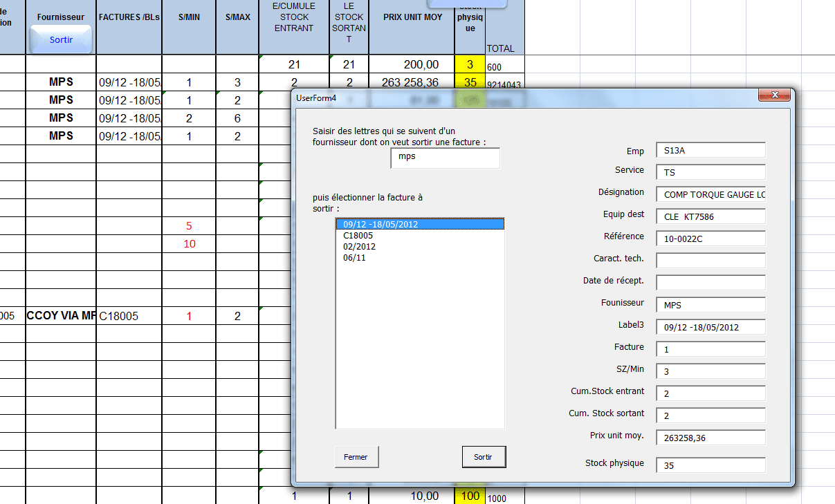Click the CCOY VIA MP supplier cell
Screen dimensions: 835x504
pos(61,316)
